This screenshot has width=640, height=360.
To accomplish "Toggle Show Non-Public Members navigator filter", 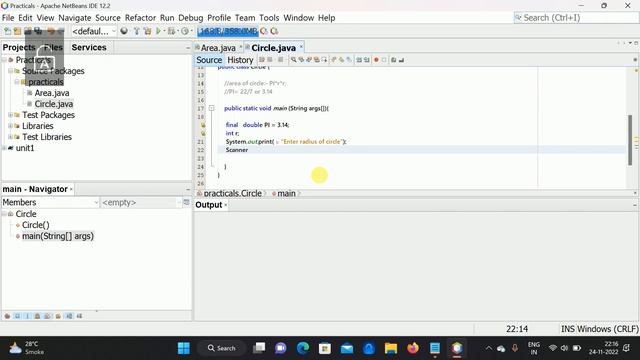I will pyautogui.click(x=38, y=316).
